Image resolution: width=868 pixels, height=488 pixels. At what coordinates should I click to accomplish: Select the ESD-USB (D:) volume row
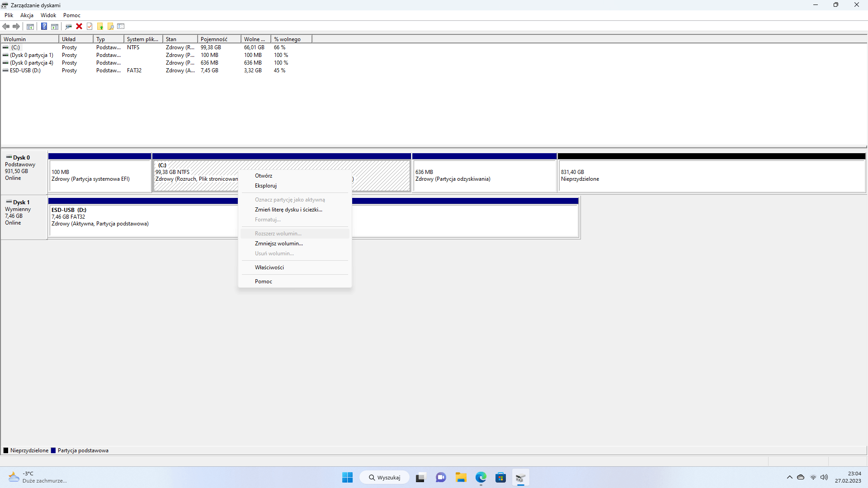point(156,70)
